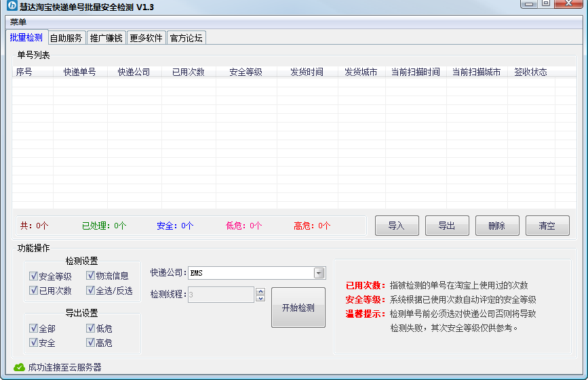Uncheck the 物流信息 checkbox
588x380 pixels.
(x=91, y=276)
